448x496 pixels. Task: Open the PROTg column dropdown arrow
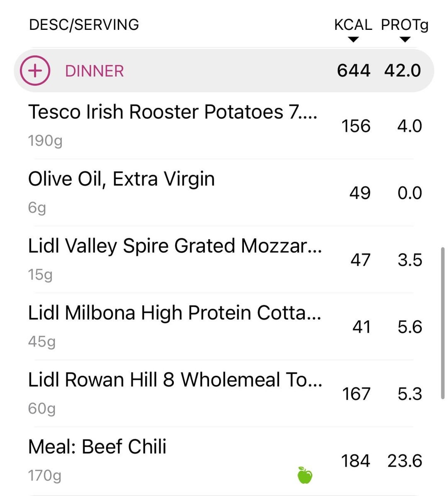[x=405, y=40]
